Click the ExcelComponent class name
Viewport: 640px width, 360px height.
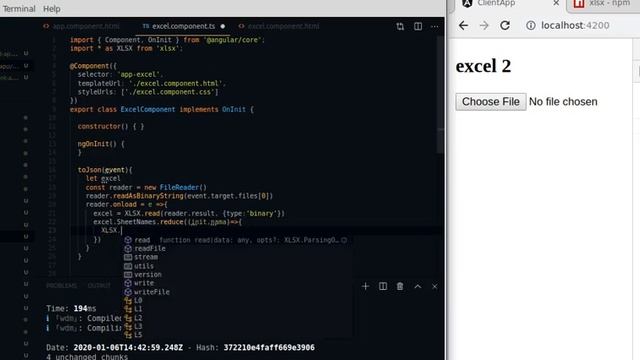pos(147,109)
